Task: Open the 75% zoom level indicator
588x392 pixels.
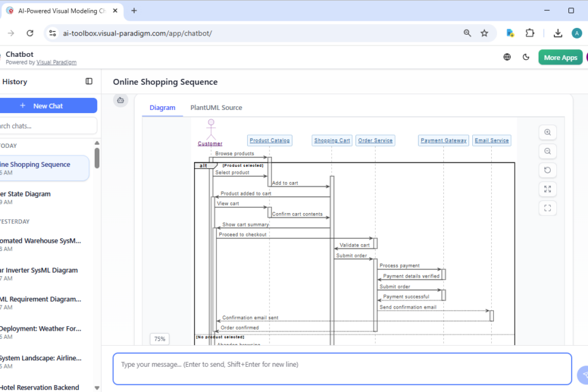Action: click(x=159, y=339)
